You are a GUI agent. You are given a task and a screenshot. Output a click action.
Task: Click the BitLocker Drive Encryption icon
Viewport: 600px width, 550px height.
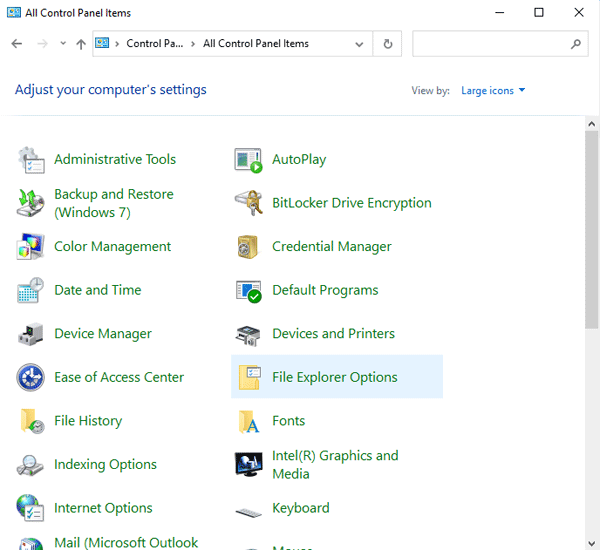(x=248, y=203)
